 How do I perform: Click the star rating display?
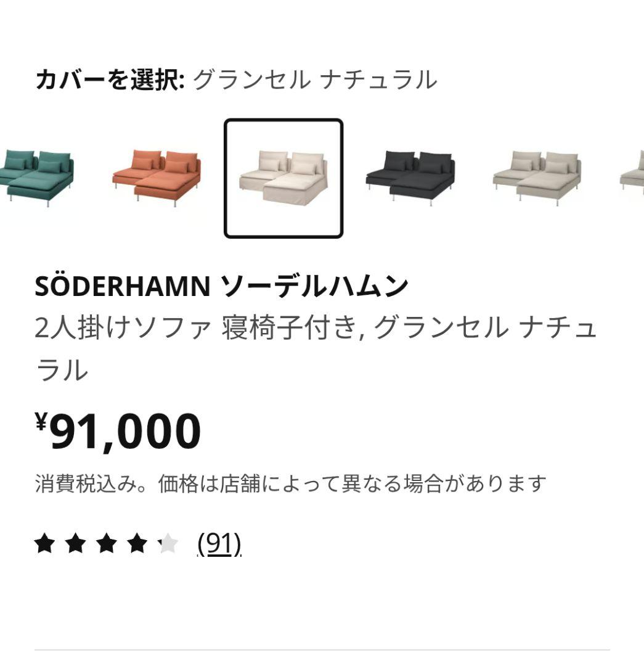[x=105, y=543]
